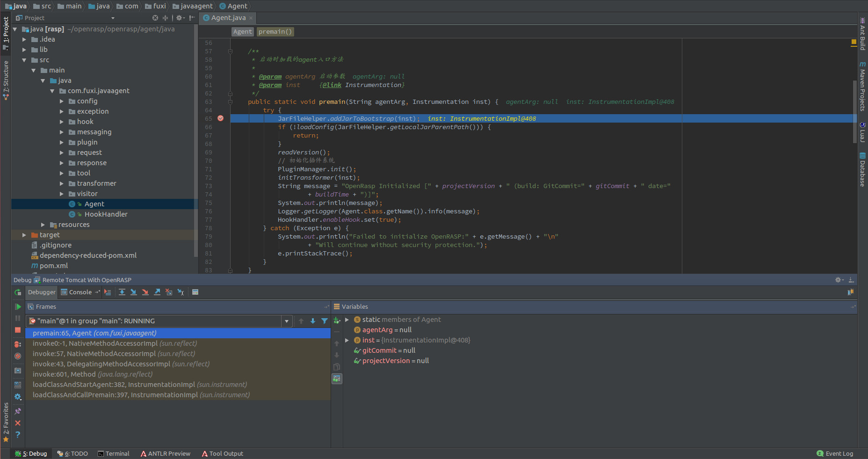Open the thread selector dropdown in Frames
The width and height of the screenshot is (868, 459).
click(286, 321)
